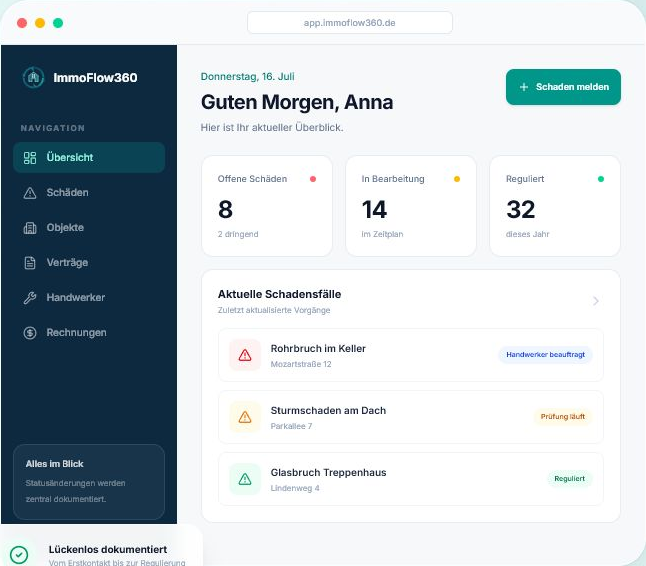Open the Glasbruch Treppenhaus case
646x566 pixels.
coord(411,479)
